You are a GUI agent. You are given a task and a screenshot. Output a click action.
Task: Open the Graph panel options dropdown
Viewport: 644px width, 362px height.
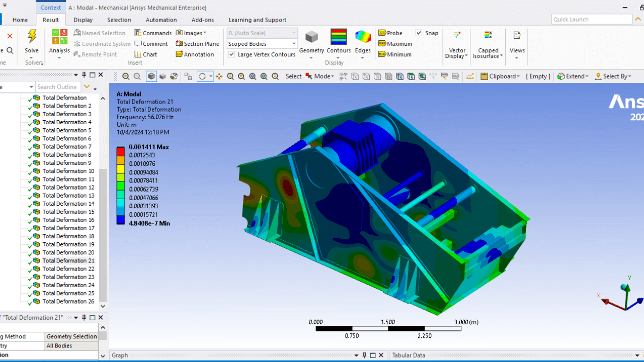[x=357, y=355]
